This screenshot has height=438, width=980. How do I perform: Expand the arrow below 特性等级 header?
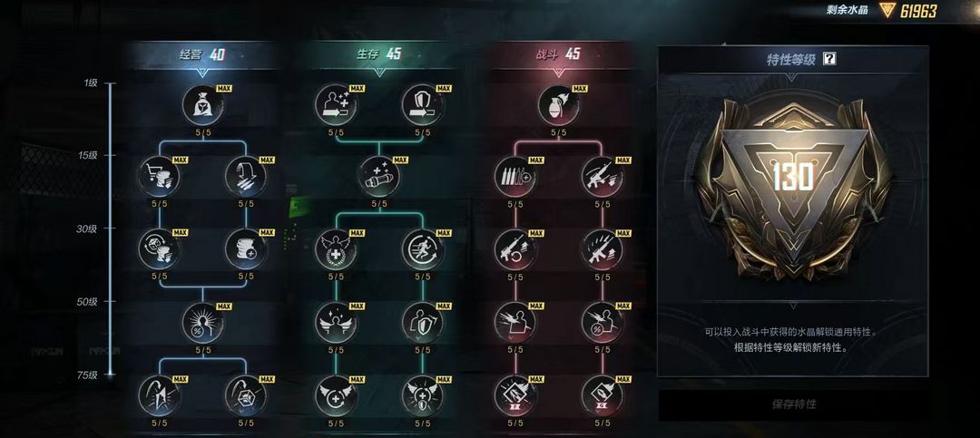(792, 77)
